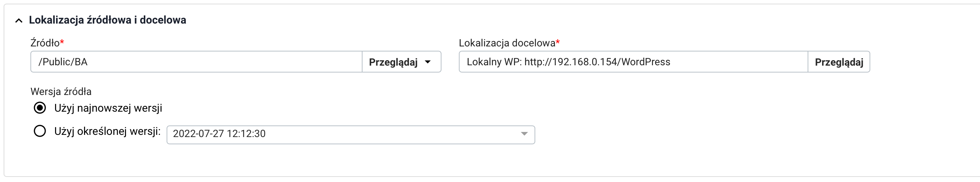
Task: Focus the Źródło path input field
Action: point(196,62)
